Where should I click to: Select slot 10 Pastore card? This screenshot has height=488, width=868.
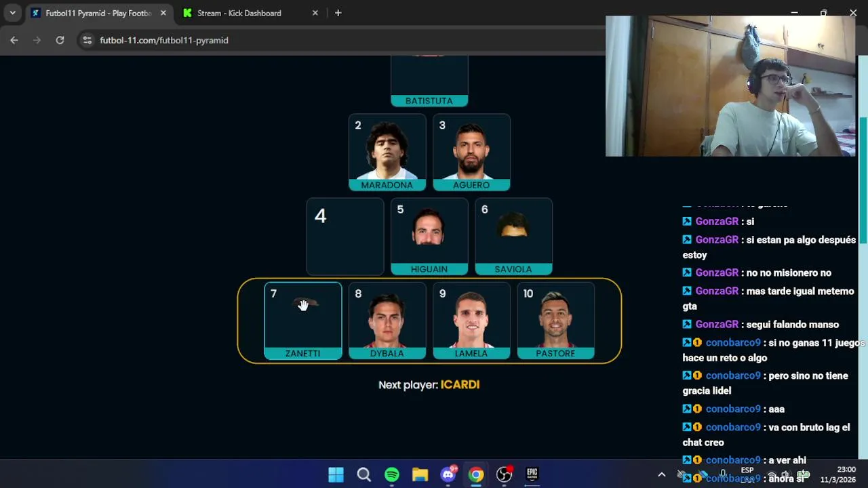point(555,321)
